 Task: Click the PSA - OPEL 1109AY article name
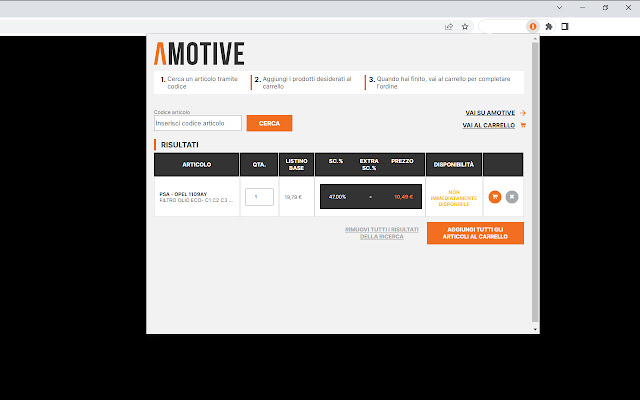183,194
